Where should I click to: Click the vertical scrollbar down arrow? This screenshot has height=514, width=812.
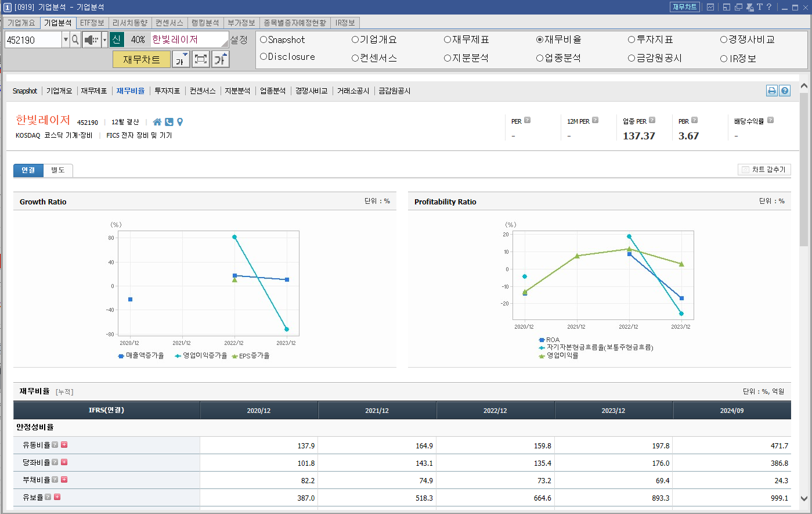point(804,498)
